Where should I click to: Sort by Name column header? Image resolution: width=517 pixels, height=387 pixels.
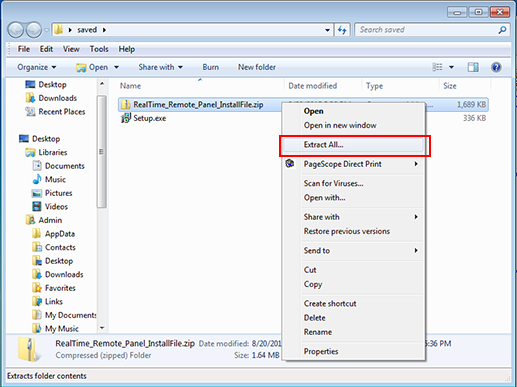point(200,86)
